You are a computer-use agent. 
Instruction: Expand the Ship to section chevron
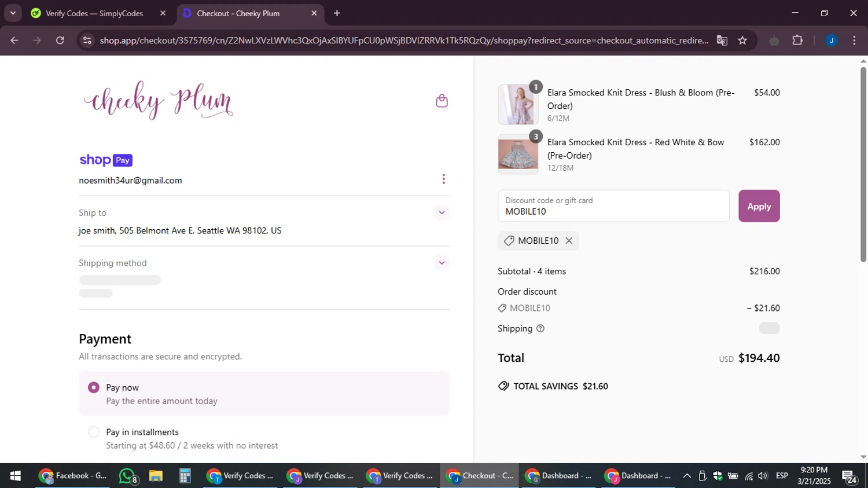(x=442, y=212)
